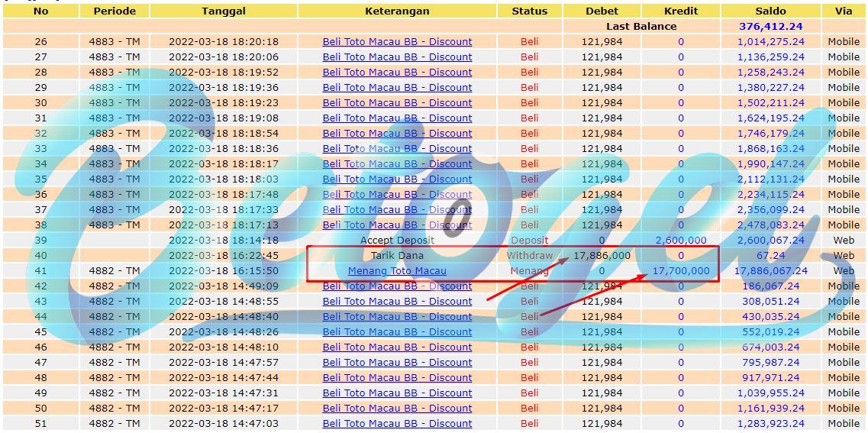Click the Via column header
Viewport: 868px width, 433px height.
point(844,11)
